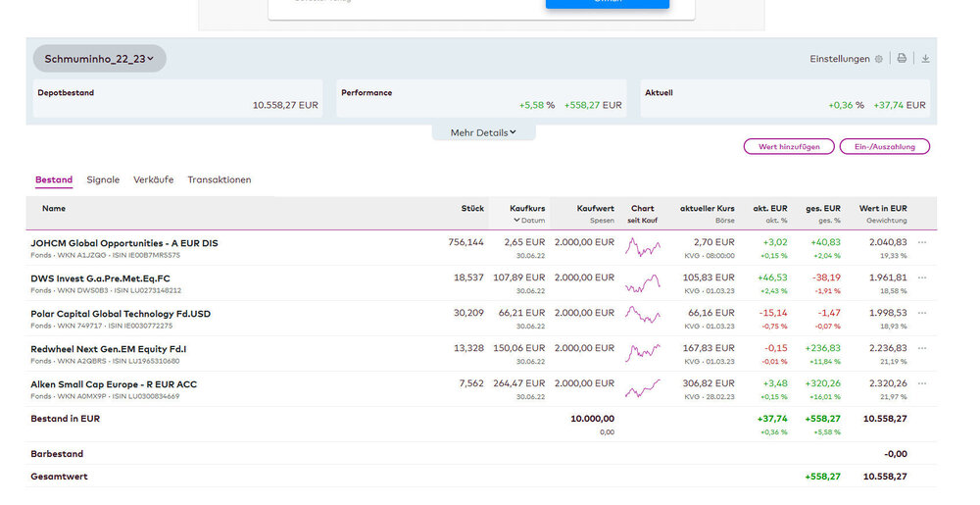Image resolution: width=980 pixels, height=505 pixels.
Task: Open three-dot menu for Redwheel Next Gen row
Action: point(921,349)
